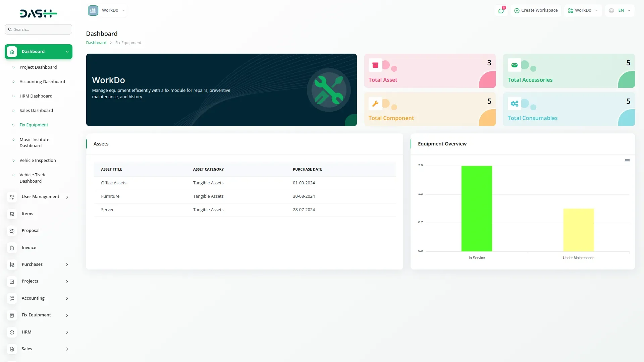Click the Total Accessories icon
Screen dimensions: 644x362
pyautogui.click(x=514, y=65)
